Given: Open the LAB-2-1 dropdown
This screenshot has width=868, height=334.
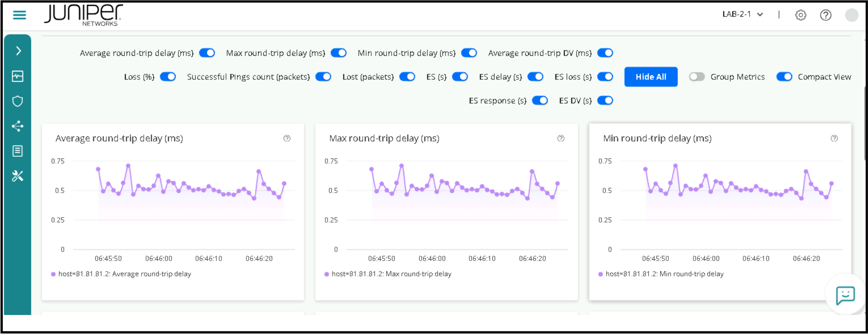Looking at the screenshot, I should point(742,15).
